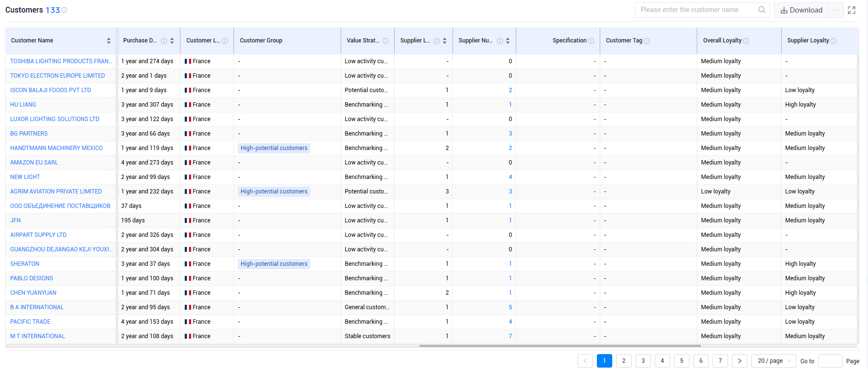Sort by Purchase D... column
Screen dimensions: 868x370
point(172,41)
